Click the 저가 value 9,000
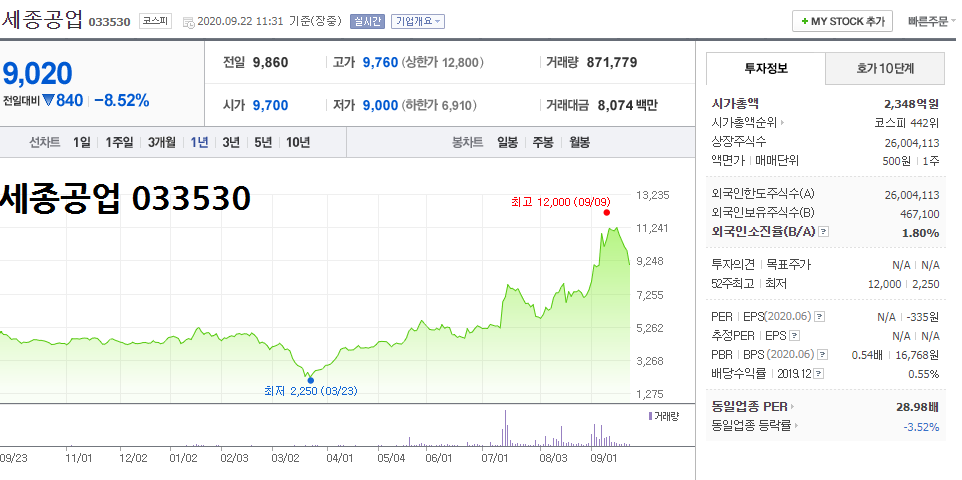The image size is (962, 480). (380, 106)
